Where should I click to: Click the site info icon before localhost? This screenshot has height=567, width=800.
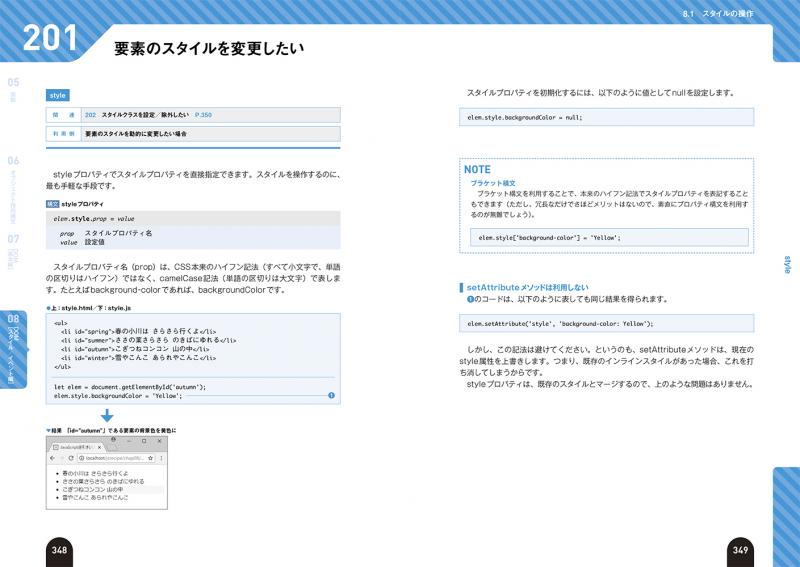point(82,458)
